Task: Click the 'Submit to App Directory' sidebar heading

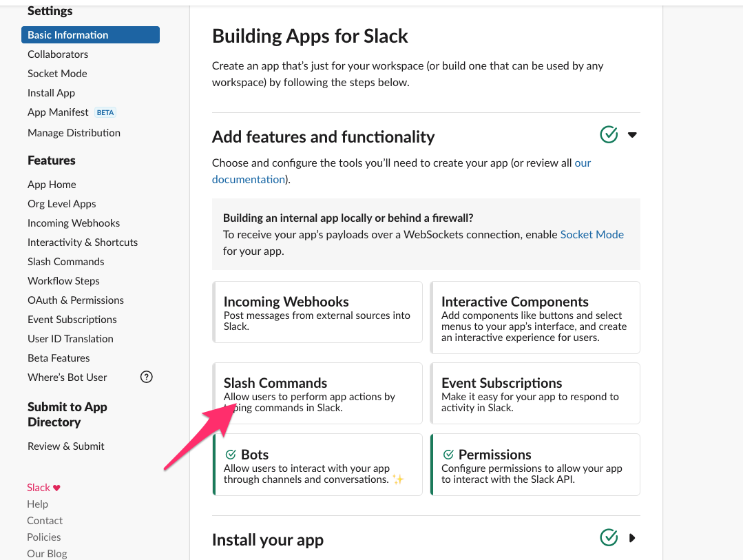Action: pos(67,415)
